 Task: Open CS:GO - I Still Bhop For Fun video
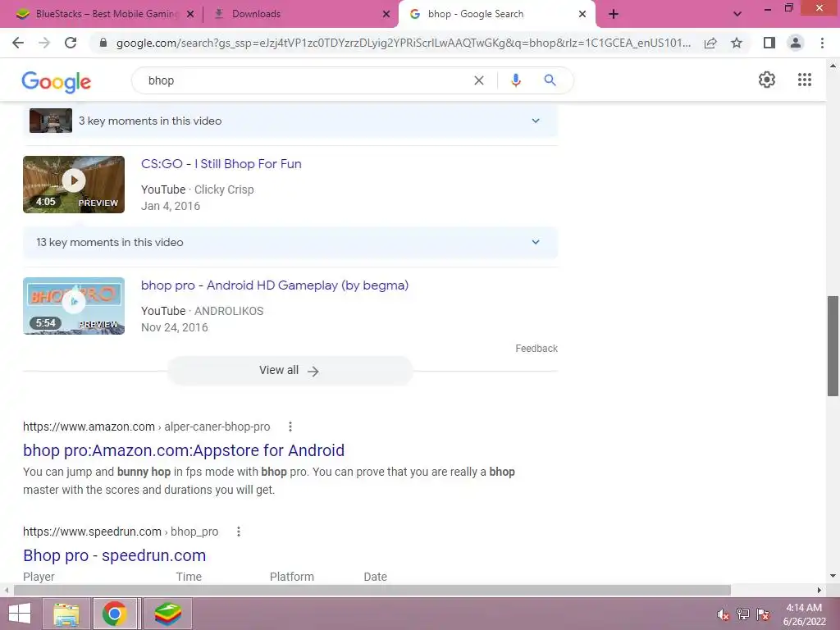pos(221,164)
